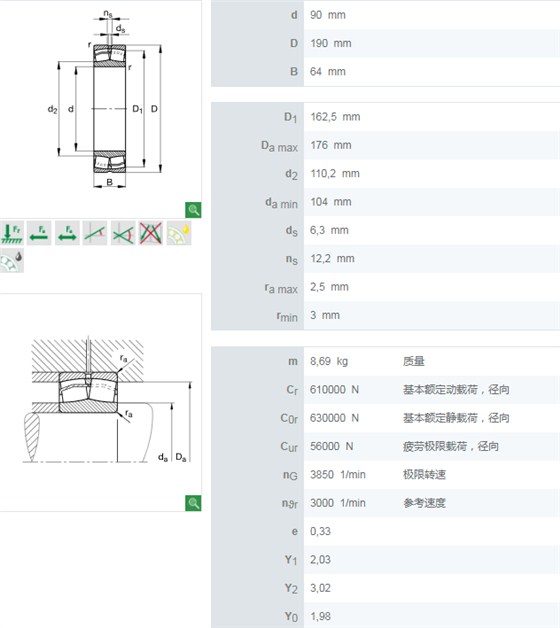This screenshot has height=628, width=560.
Task: Click the Cr dynamic load rating 610000 N
Action: (x=334, y=389)
